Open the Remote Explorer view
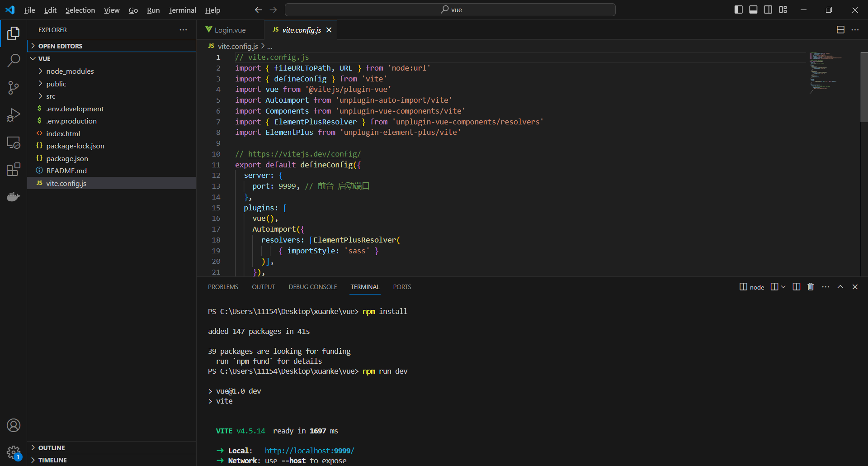868x466 pixels. (x=14, y=142)
